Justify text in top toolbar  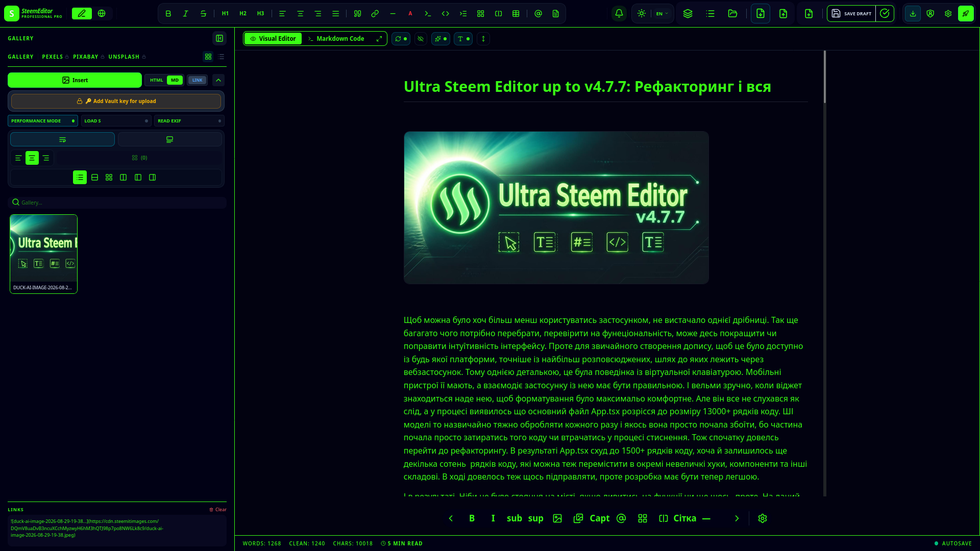(x=335, y=14)
